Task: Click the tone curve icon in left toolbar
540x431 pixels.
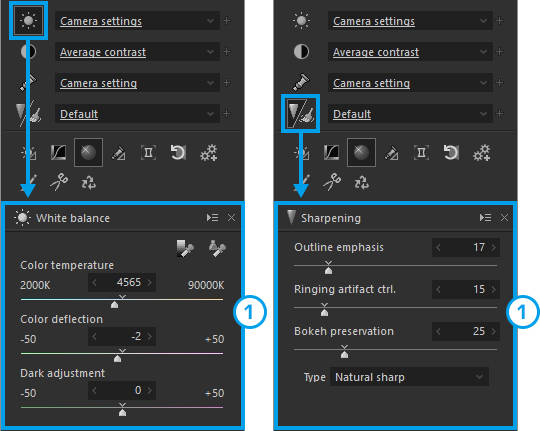Action: click(x=59, y=152)
